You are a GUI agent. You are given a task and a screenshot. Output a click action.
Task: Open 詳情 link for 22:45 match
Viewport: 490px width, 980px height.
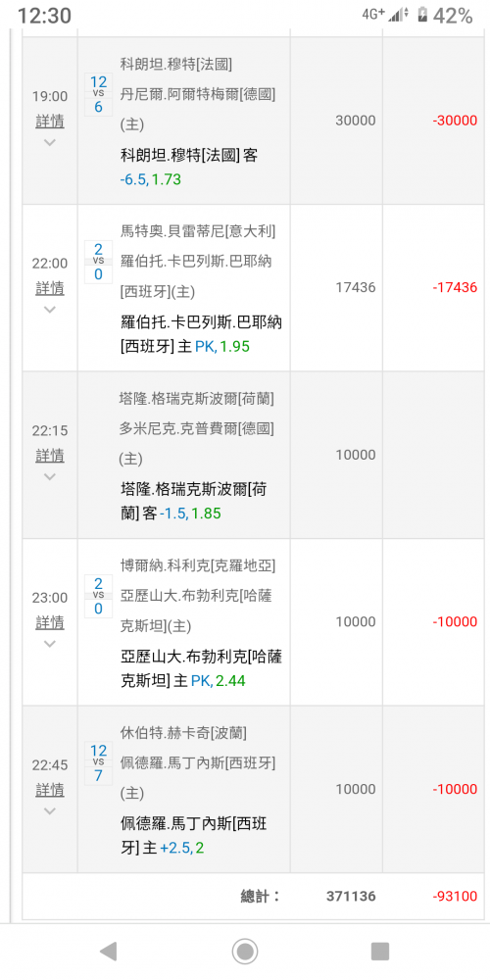[50, 790]
